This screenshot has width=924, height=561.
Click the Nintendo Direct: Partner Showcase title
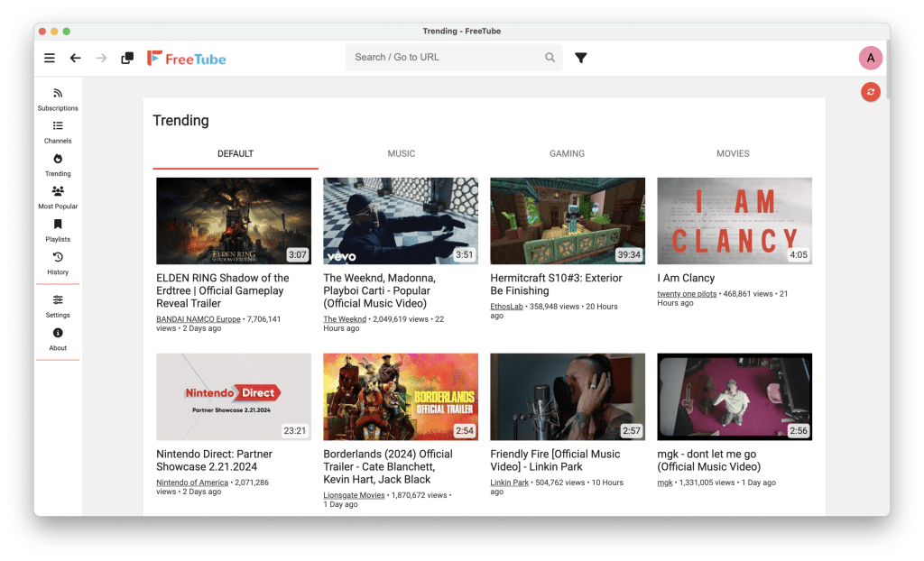point(215,460)
